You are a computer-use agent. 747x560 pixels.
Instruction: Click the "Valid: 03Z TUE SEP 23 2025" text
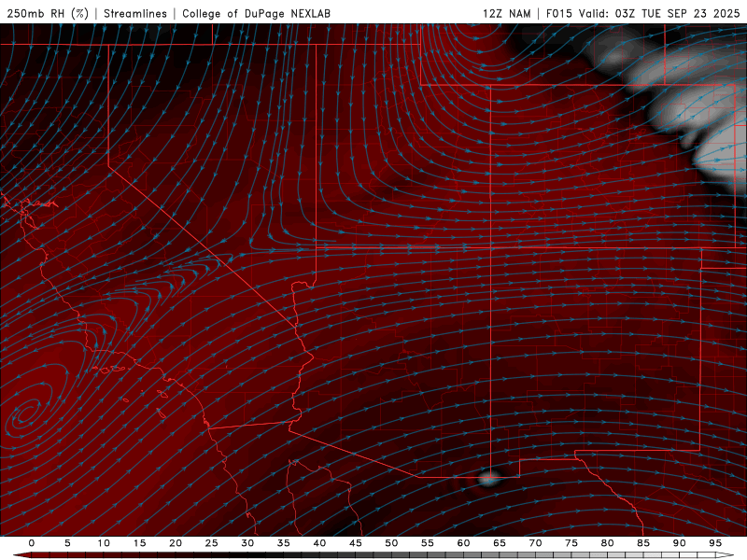click(x=659, y=13)
